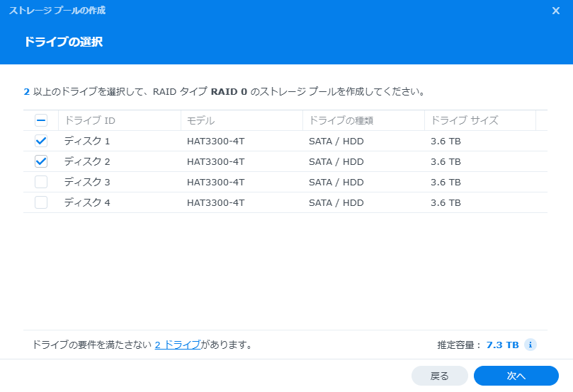Uncheck the ディスク 1 checkbox

[41, 141]
